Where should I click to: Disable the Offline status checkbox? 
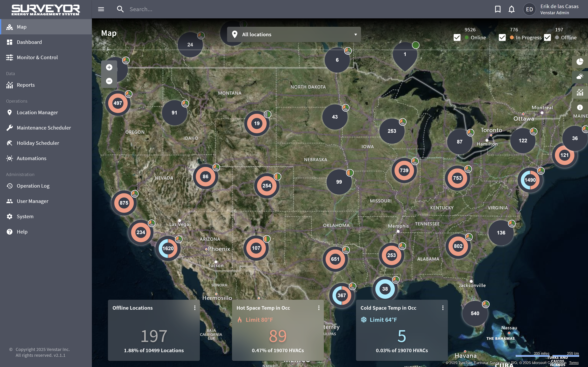[x=547, y=38]
